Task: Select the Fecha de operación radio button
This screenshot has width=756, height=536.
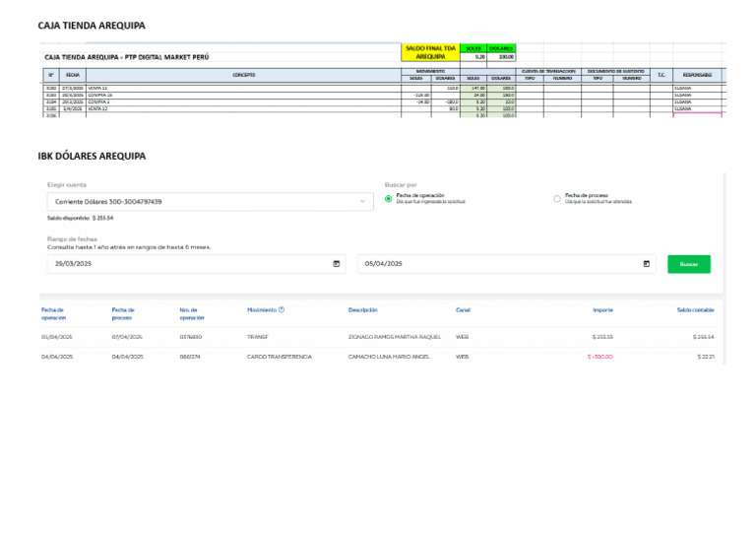Action: coord(389,198)
